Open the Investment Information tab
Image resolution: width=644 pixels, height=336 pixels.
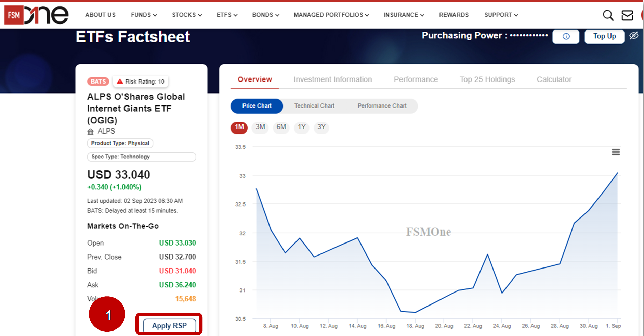pyautogui.click(x=332, y=79)
